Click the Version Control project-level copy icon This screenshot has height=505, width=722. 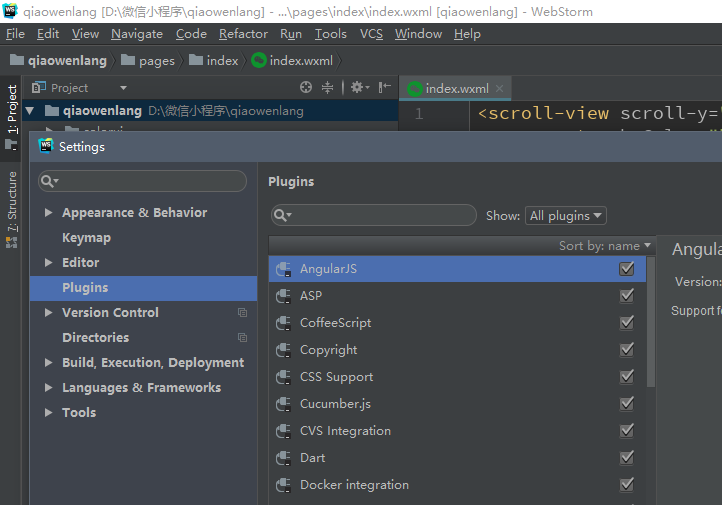pyautogui.click(x=242, y=313)
